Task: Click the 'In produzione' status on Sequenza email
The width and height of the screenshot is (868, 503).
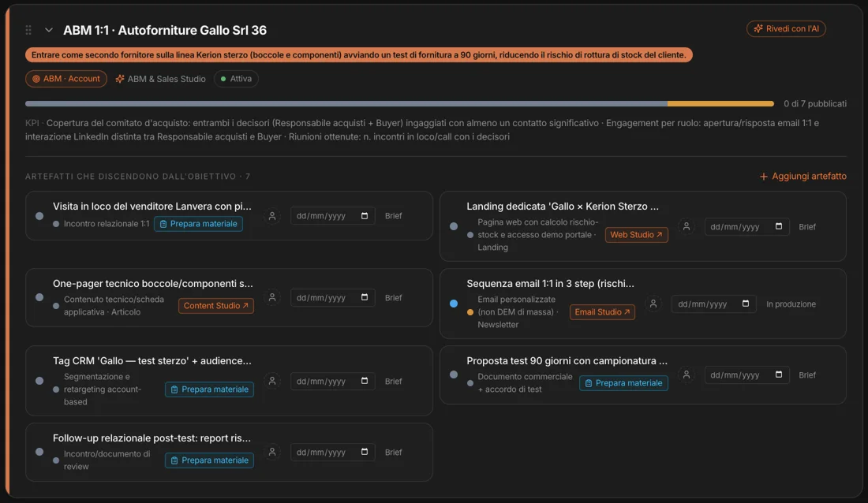Action: 791,304
